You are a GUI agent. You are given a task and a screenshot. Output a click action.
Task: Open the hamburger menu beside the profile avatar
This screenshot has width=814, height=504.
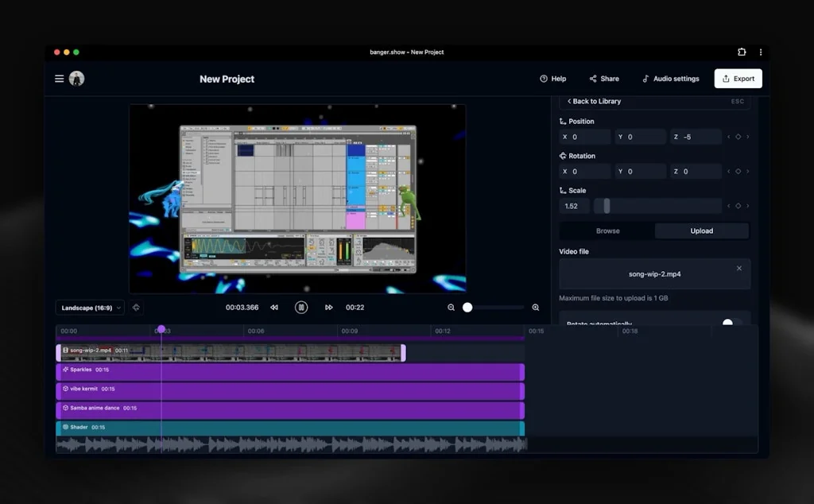point(60,79)
